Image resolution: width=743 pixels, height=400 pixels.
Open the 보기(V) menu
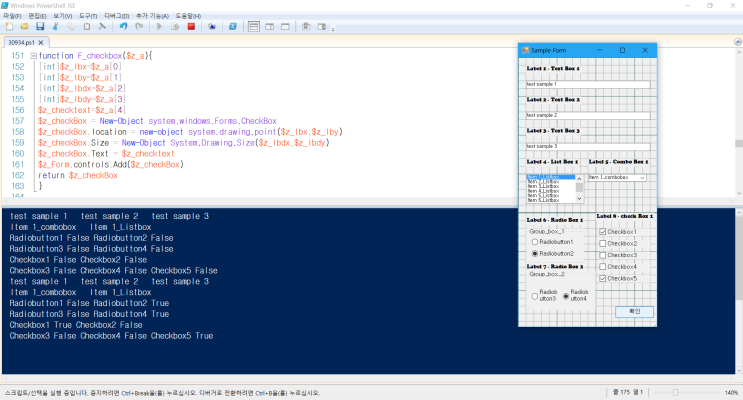pyautogui.click(x=63, y=16)
